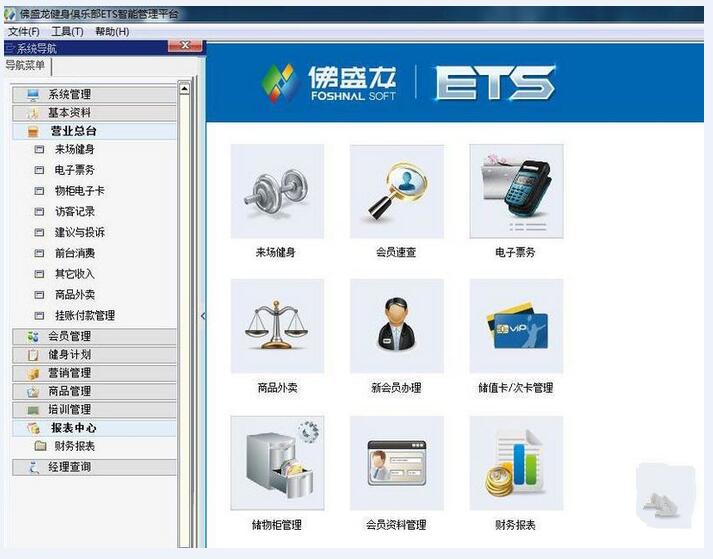
Task: Click the app icon in title bar
Action: [x=9, y=14]
